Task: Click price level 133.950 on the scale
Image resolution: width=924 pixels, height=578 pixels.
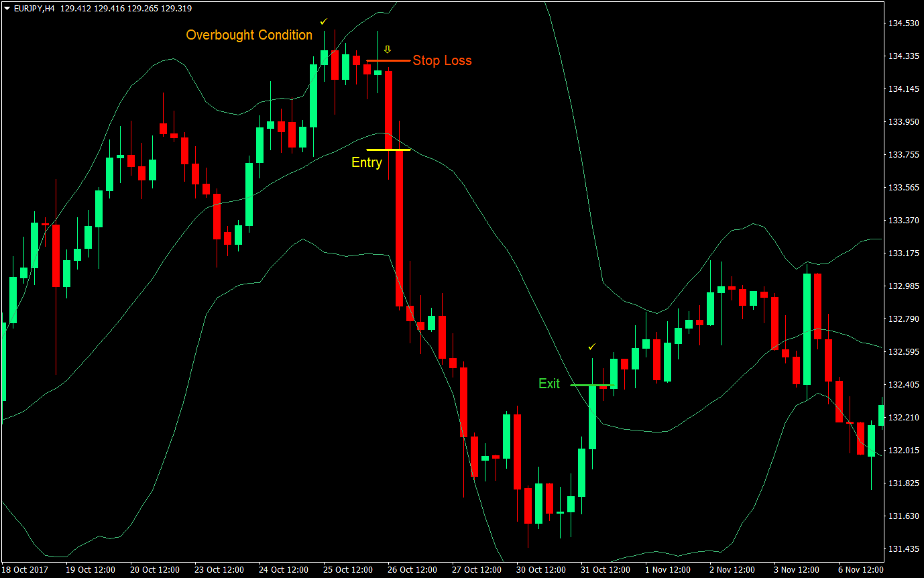Action: click(x=903, y=122)
